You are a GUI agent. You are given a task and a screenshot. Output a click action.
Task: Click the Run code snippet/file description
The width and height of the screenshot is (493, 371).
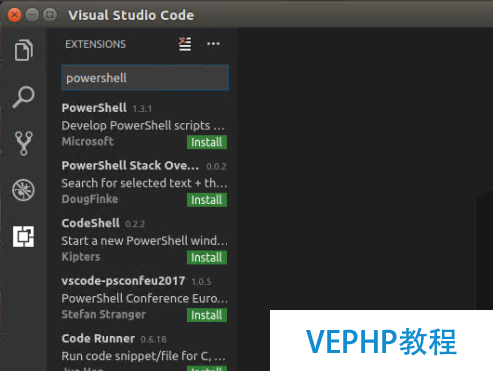coord(144,356)
